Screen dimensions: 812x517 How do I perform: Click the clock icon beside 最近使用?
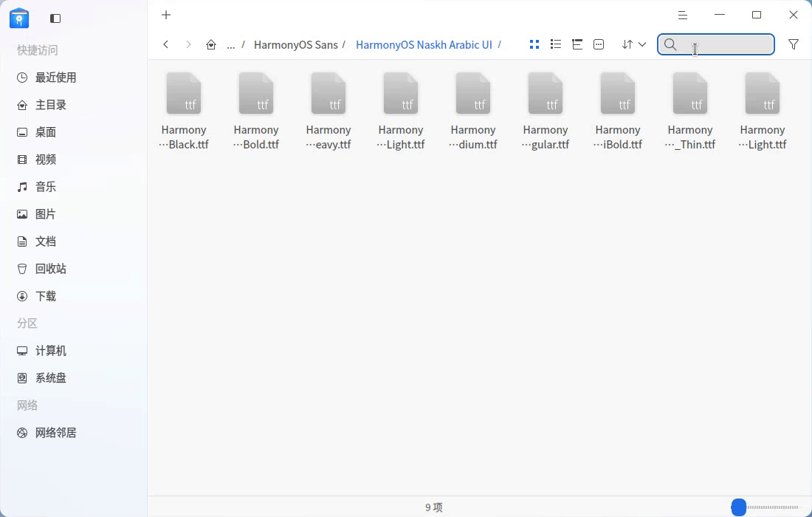click(x=21, y=78)
